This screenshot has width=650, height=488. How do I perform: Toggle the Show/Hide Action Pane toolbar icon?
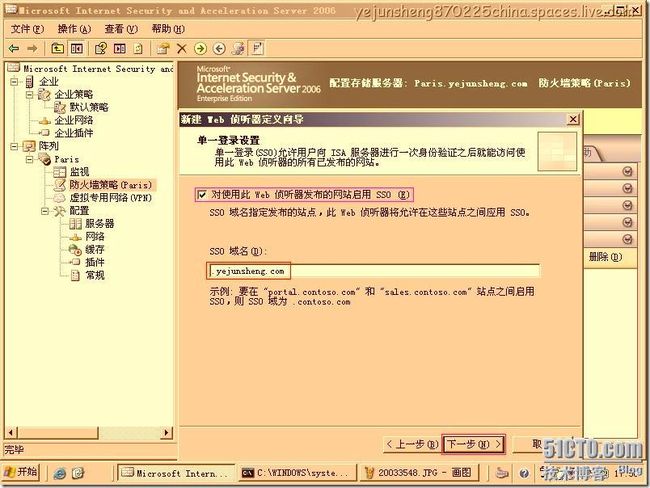point(120,48)
